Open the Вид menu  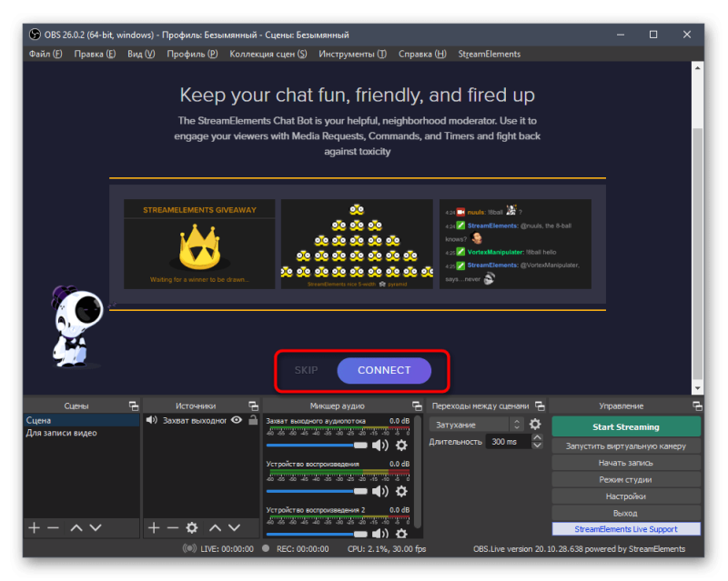pyautogui.click(x=141, y=54)
